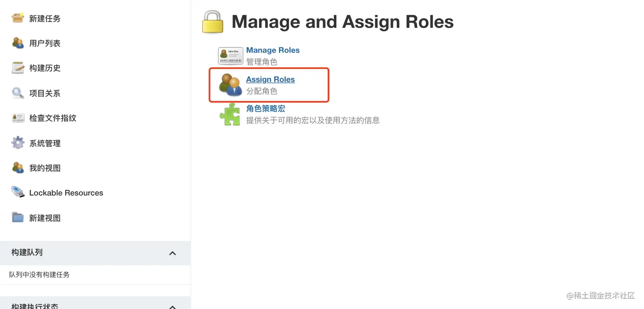Click the Assign Roles users icon
This screenshot has height=309, width=644.
pos(230,85)
